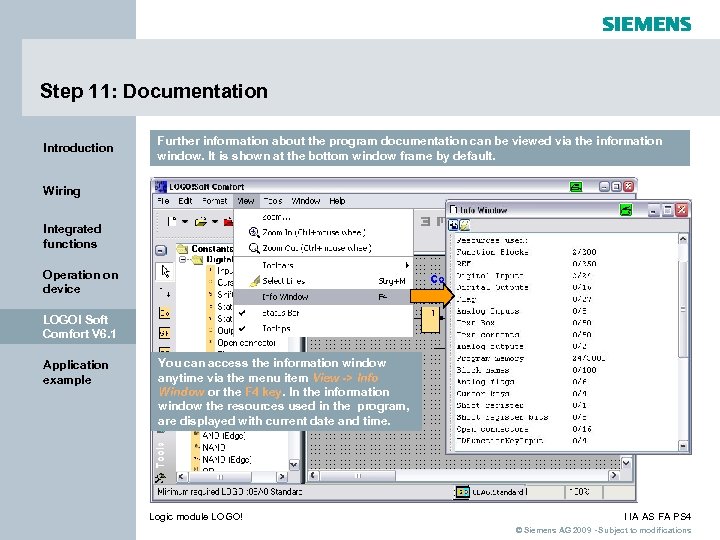Screen dimensions: 720x540
Task: Click Function Blocks row in Info Window
Action: click(526, 252)
